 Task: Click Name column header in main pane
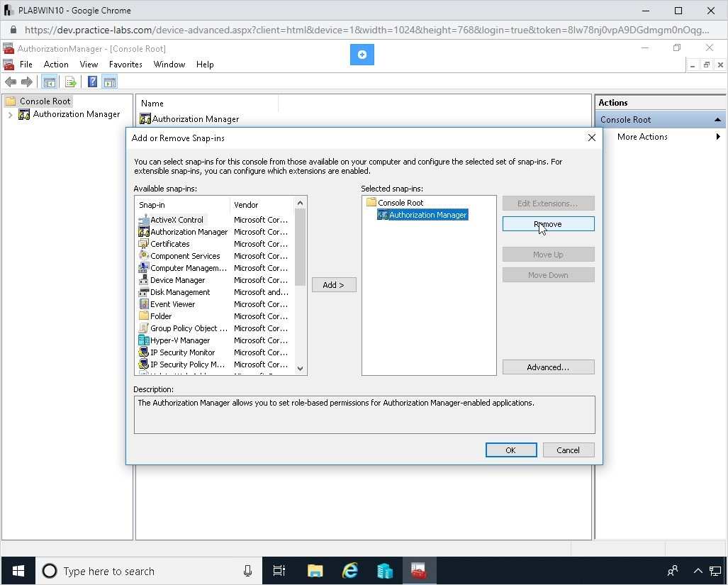tap(208, 104)
